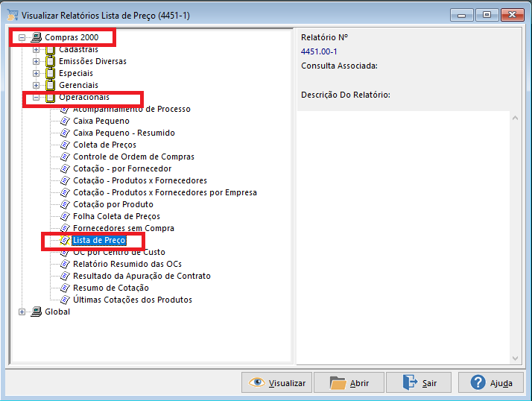
Task: Collapse the Compras 2000 tree node
Action: (22, 38)
